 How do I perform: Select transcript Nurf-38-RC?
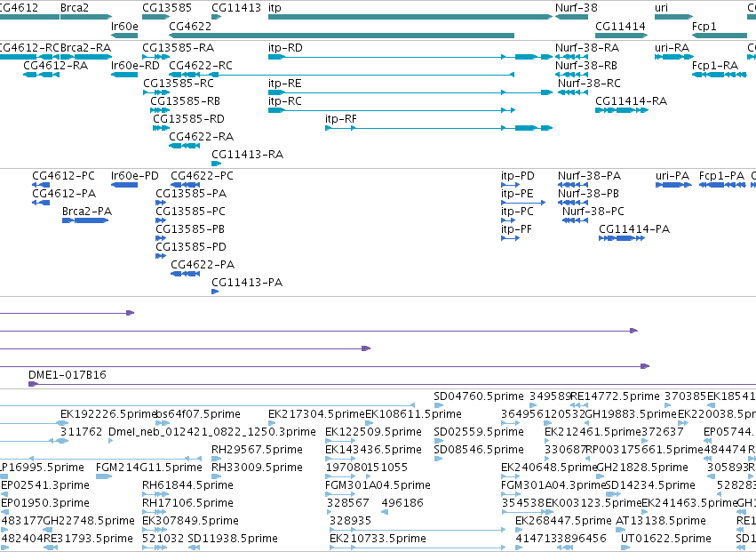pos(573,92)
